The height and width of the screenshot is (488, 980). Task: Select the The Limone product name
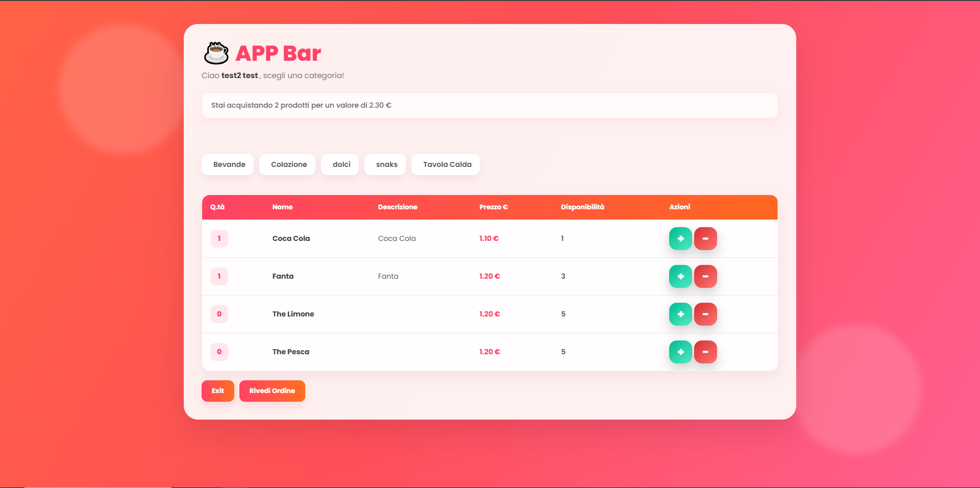[x=293, y=314]
